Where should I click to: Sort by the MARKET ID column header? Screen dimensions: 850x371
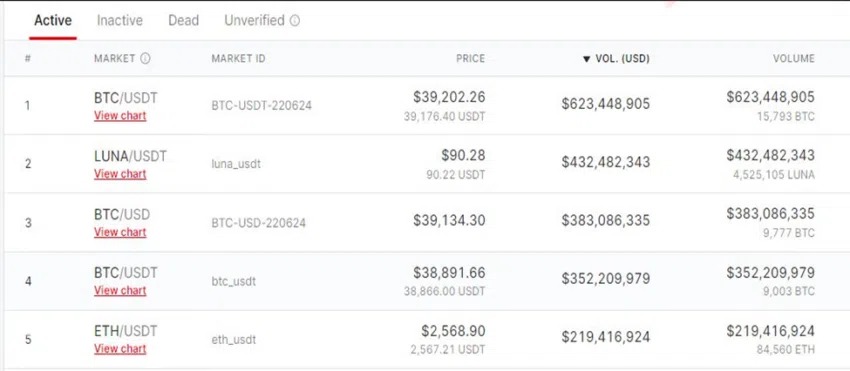(239, 59)
